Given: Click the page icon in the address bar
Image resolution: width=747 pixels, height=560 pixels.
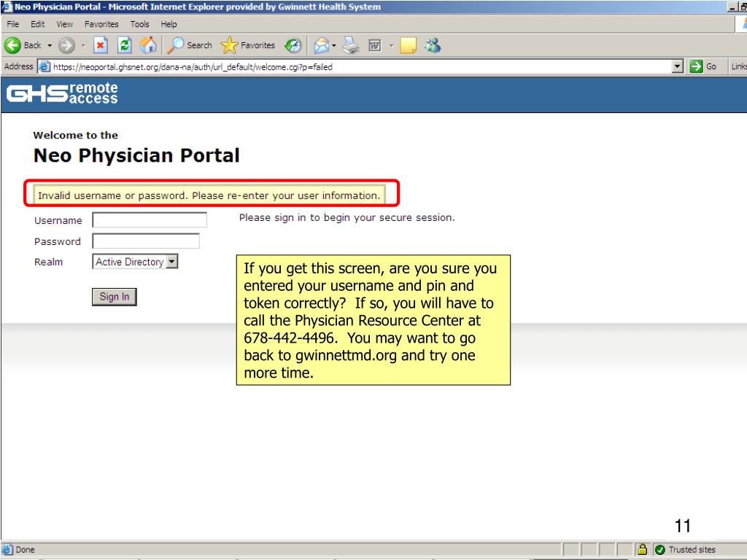Looking at the screenshot, I should (x=44, y=66).
